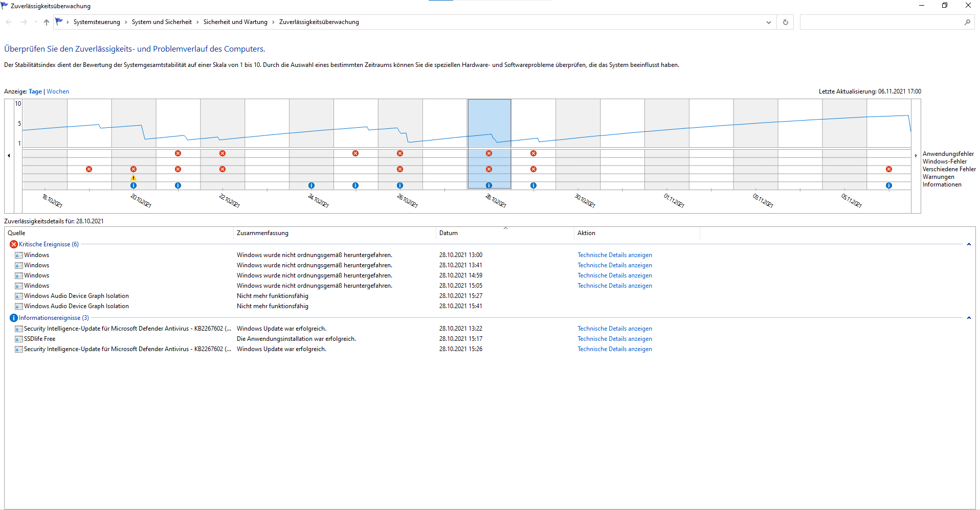Select the SSDlife Free list entry
980x510 pixels.
(x=489, y=339)
